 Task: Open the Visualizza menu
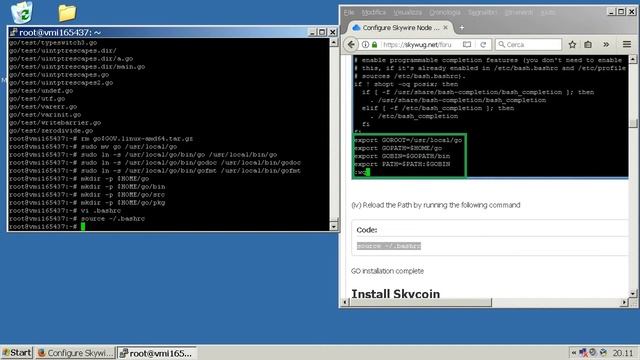click(407, 12)
